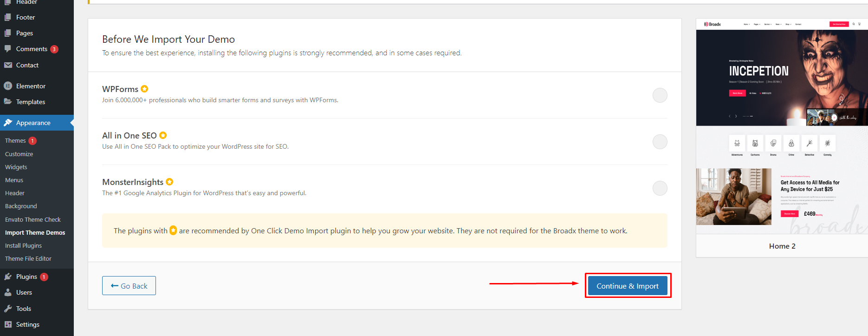The image size is (868, 336).
Task: Click the Plugins update badge
Action: click(44, 277)
